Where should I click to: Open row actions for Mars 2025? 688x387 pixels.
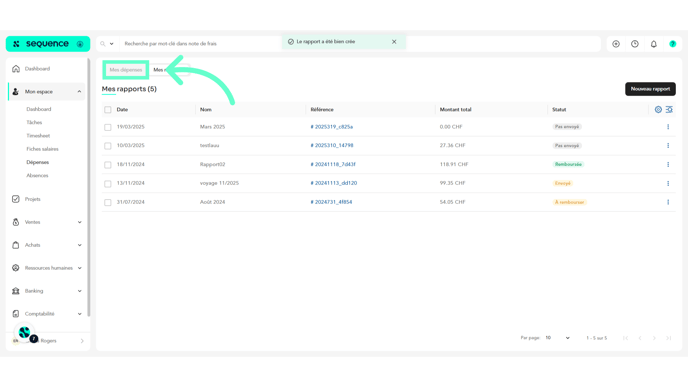(668, 127)
